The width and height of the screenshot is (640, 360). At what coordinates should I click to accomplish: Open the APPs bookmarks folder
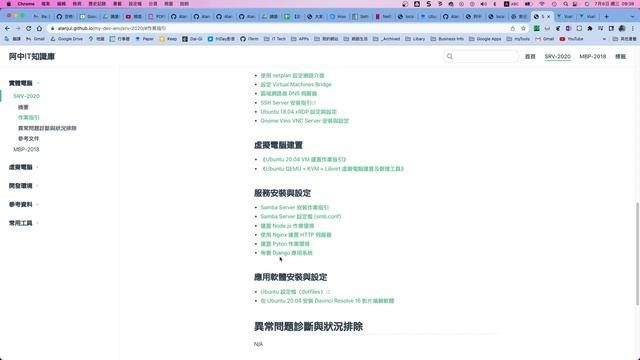pos(300,39)
